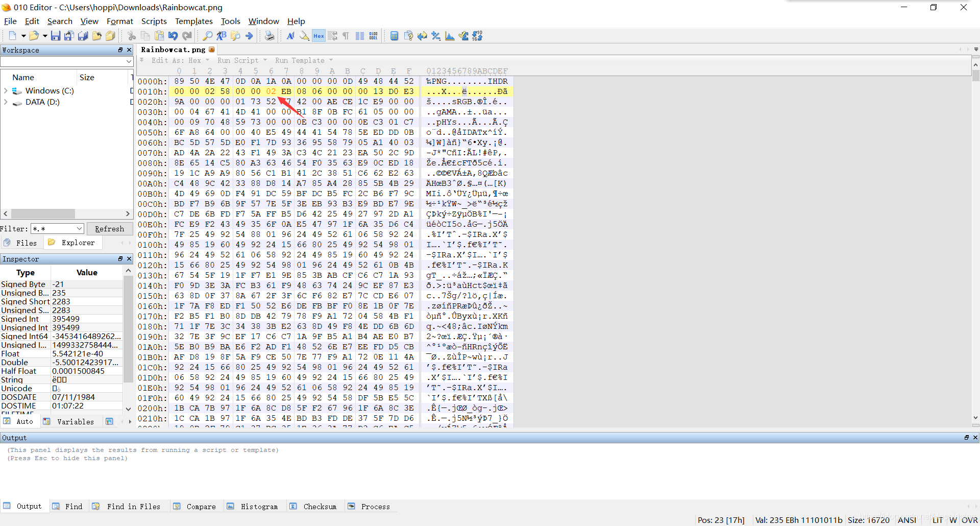Save the file with the disk icon
Image resolution: width=980 pixels, height=526 pixels.
click(x=56, y=36)
